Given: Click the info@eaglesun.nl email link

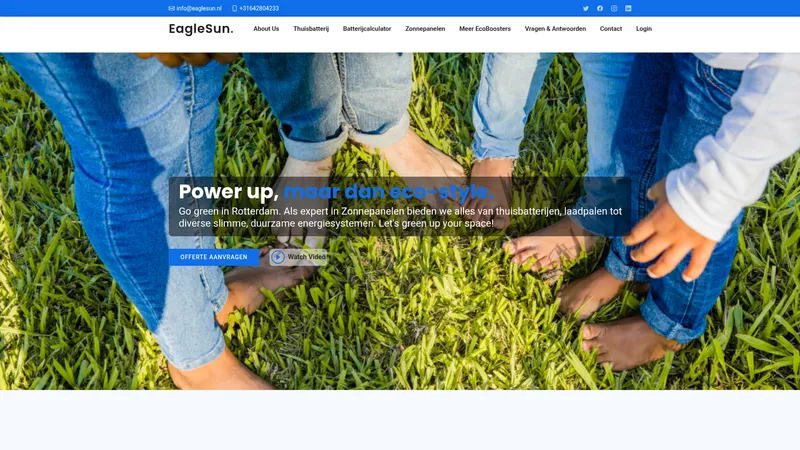Looking at the screenshot, I should click(x=199, y=8).
